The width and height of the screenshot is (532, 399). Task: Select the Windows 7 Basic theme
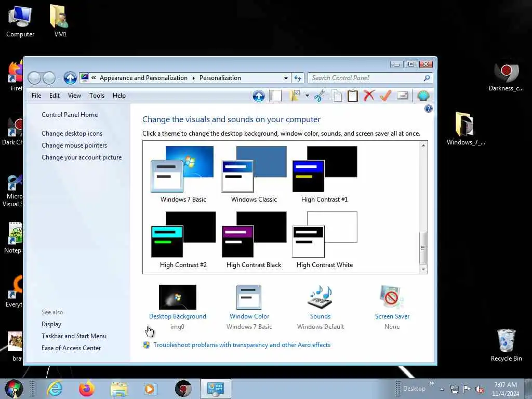[183, 175]
